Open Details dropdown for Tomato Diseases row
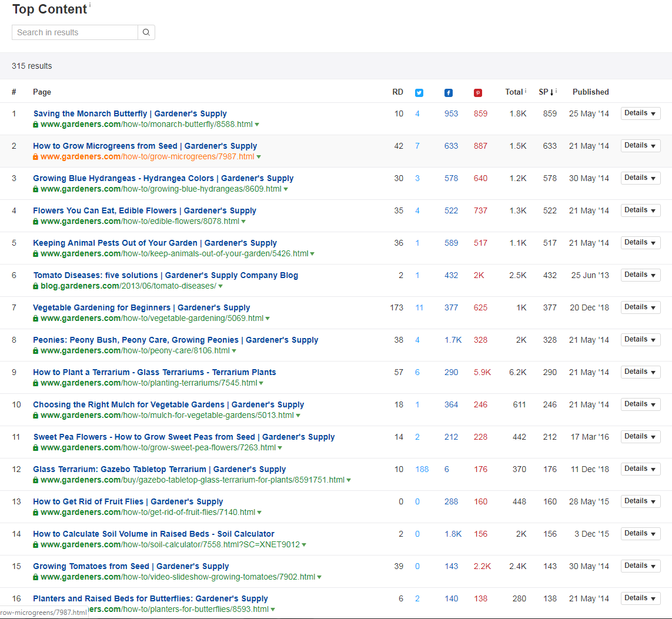 point(640,275)
